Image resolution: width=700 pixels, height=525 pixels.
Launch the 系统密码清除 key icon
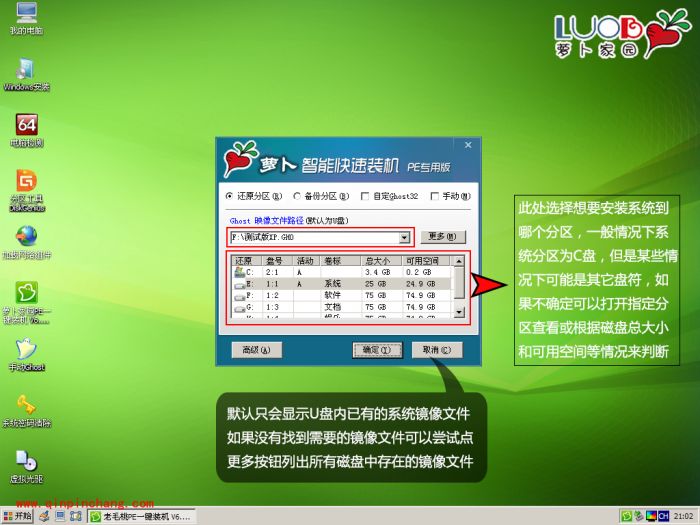click(26, 411)
